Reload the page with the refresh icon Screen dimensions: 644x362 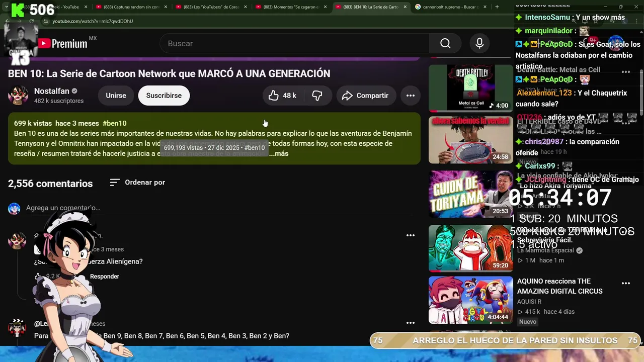pos(32,21)
